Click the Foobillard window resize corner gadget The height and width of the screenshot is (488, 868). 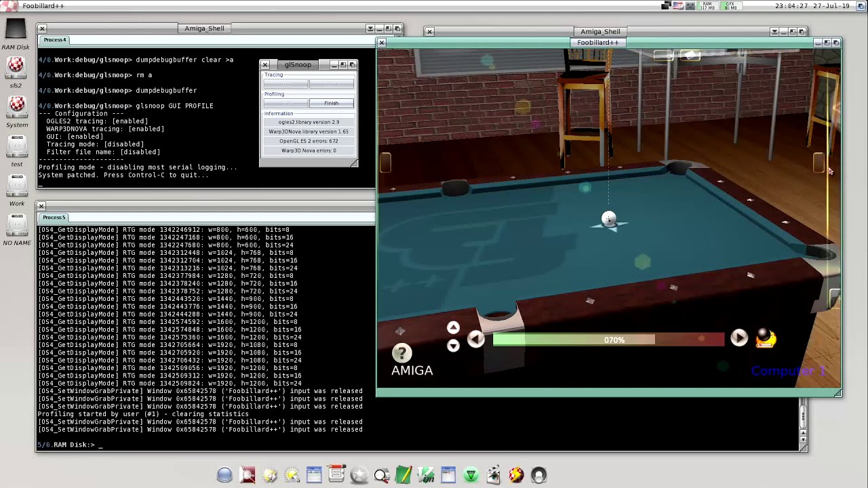838,392
